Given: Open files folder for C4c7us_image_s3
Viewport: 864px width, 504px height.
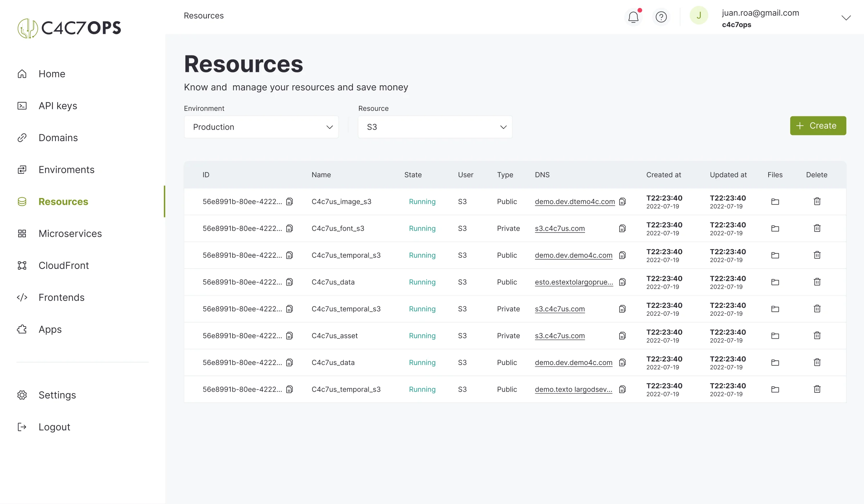Looking at the screenshot, I should 775,202.
